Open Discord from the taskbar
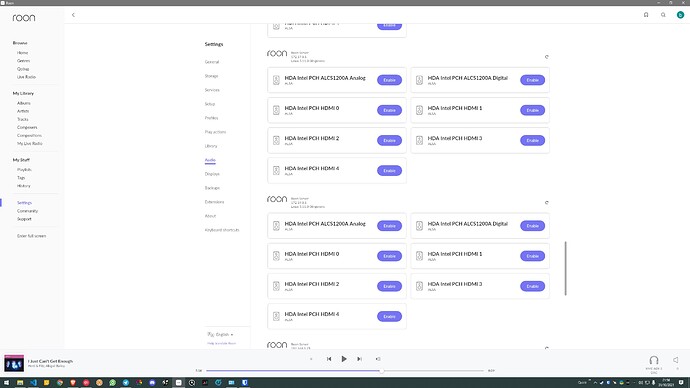Screen dimensions: 690x388 click(152, 383)
